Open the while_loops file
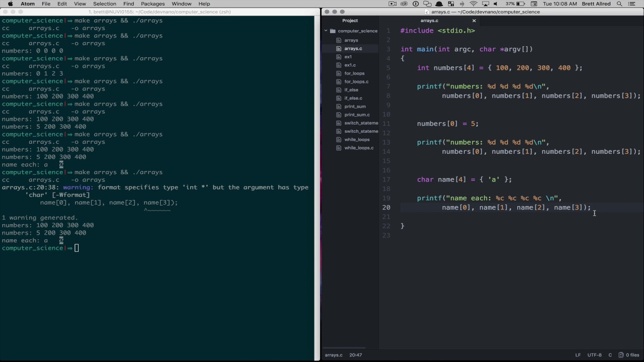Viewport: 644px width, 362px height. [x=357, y=140]
